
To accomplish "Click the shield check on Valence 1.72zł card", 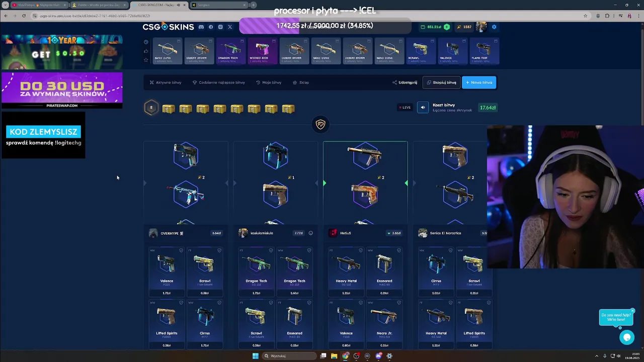I will pyautogui.click(x=181, y=250).
